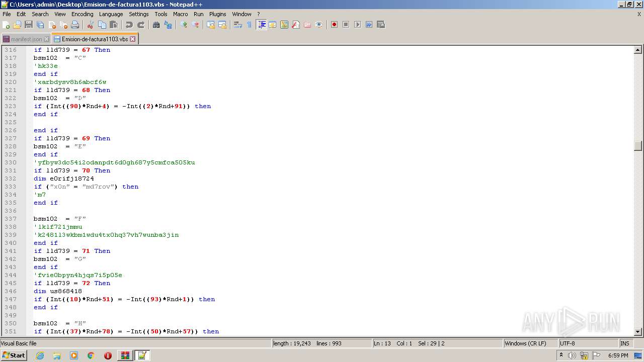The image size is (644, 362).
Task: Click the UTF-8 encoding status field
Action: click(589, 343)
